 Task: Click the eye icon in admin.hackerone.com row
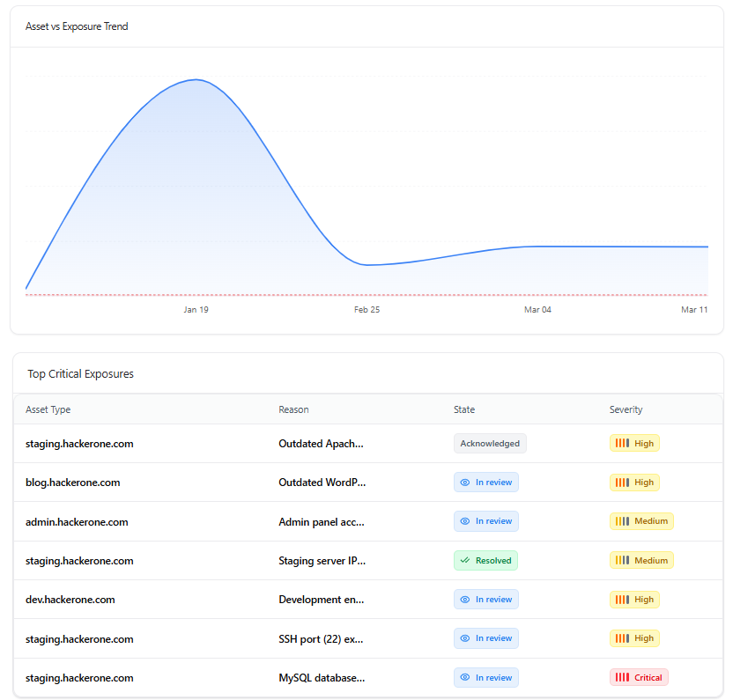[x=464, y=521]
